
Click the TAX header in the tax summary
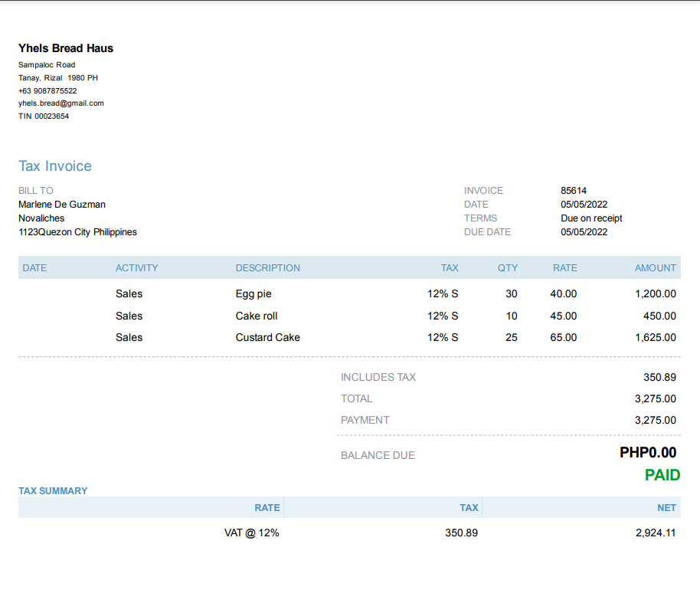point(469,508)
